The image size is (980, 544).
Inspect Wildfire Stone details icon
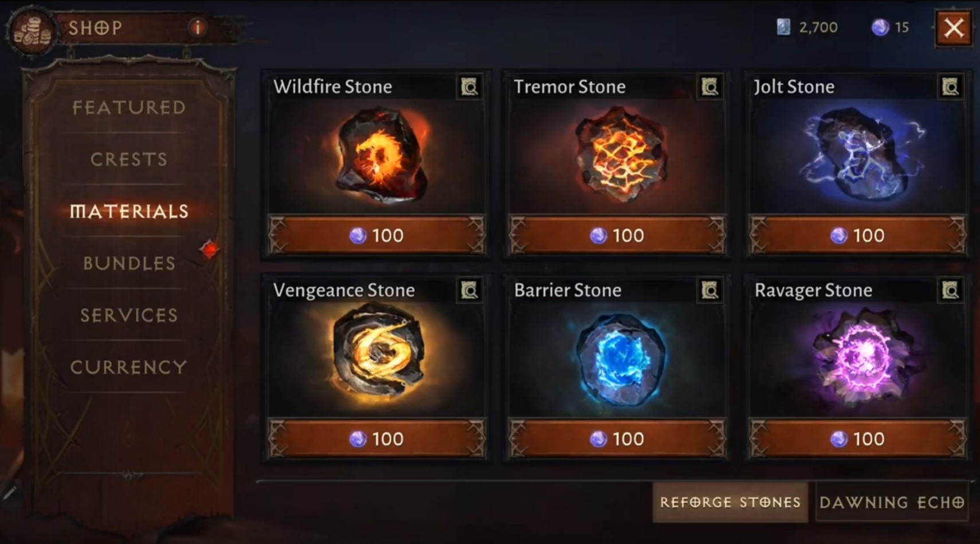pos(469,87)
